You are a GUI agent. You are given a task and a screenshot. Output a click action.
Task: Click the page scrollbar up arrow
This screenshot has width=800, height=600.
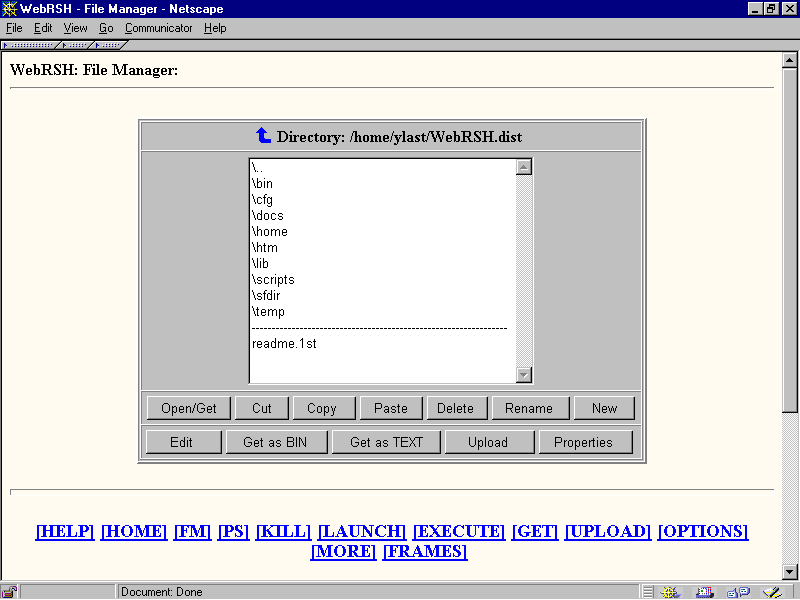789,60
